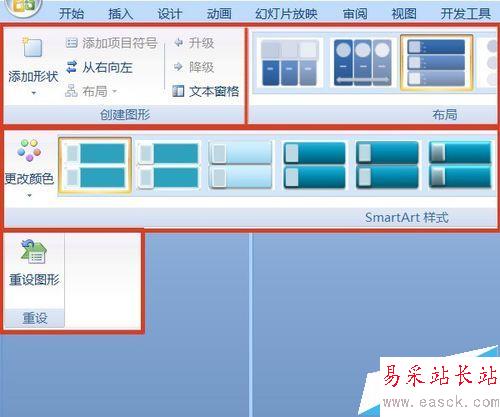Select the first flat SmartArt style
The image size is (500, 417).
coord(95,166)
